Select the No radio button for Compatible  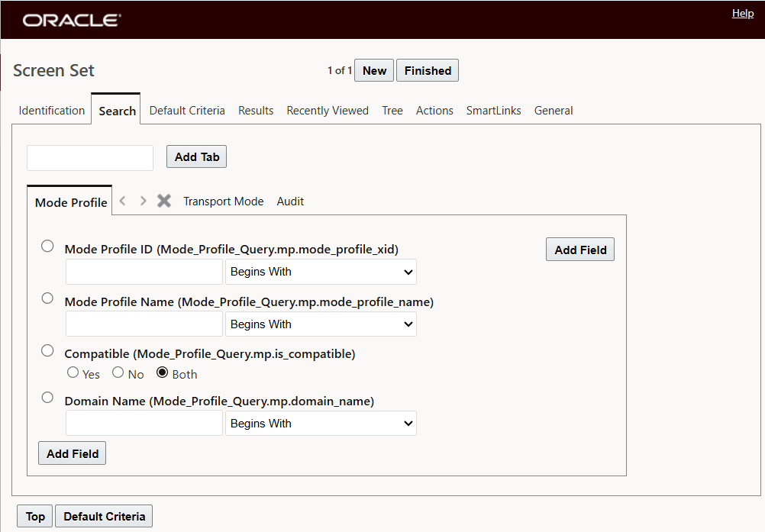point(119,374)
